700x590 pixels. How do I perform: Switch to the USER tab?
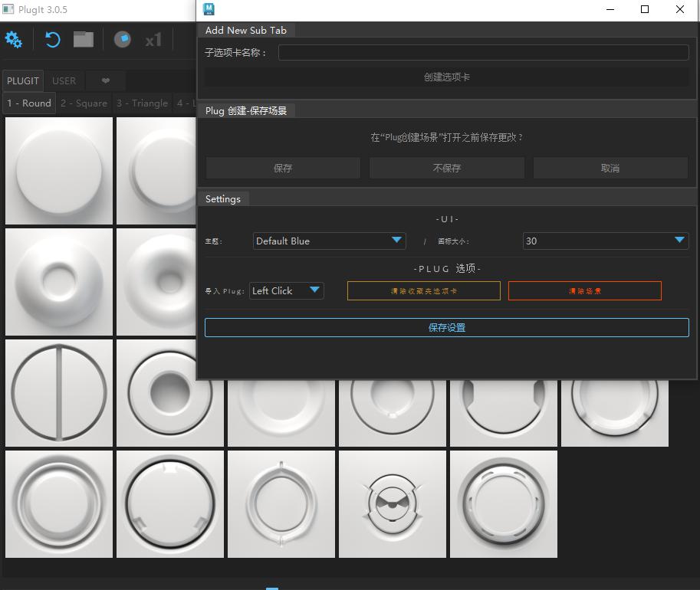pyautogui.click(x=64, y=80)
